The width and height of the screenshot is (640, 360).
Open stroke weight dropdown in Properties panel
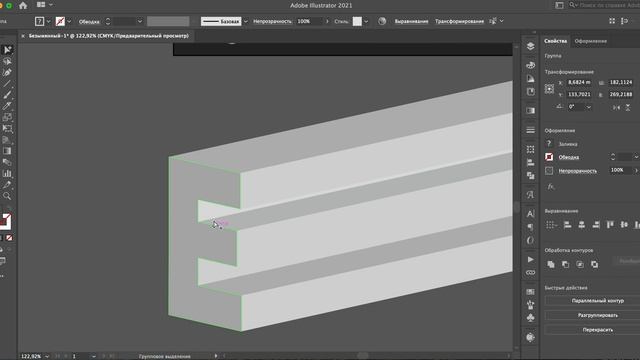[636, 157]
